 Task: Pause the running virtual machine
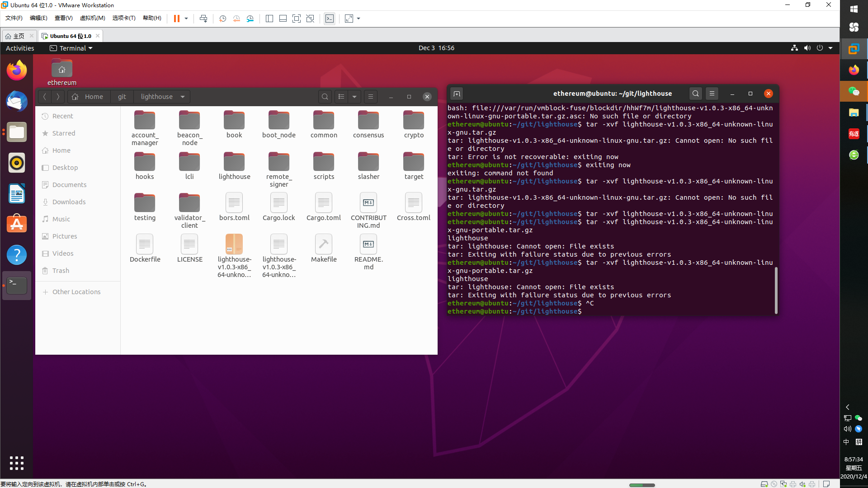click(x=176, y=19)
